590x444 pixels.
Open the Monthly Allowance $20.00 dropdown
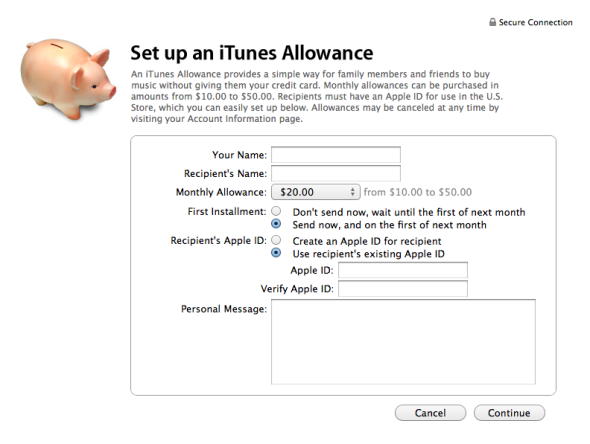[x=315, y=192]
